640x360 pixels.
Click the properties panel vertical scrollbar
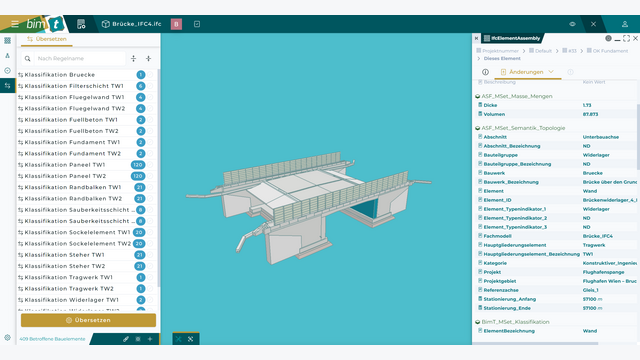pos(638,137)
